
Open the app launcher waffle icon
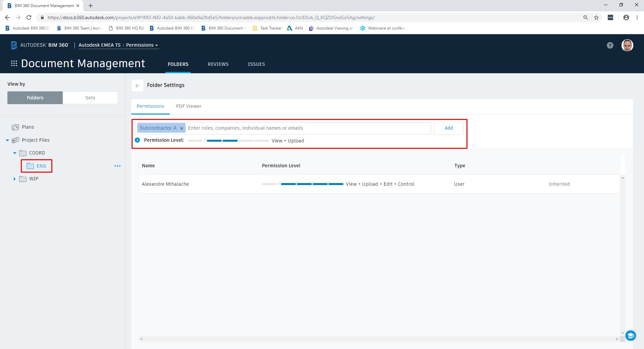click(x=14, y=63)
